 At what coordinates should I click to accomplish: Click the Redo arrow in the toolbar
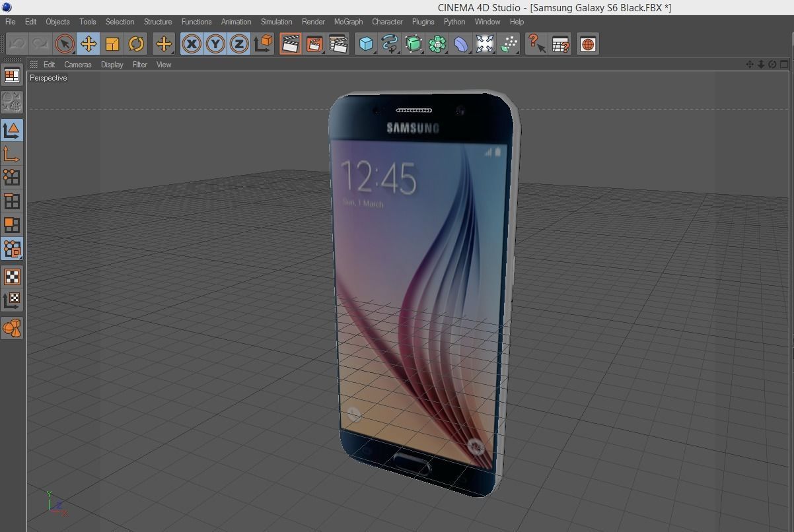click(x=41, y=44)
